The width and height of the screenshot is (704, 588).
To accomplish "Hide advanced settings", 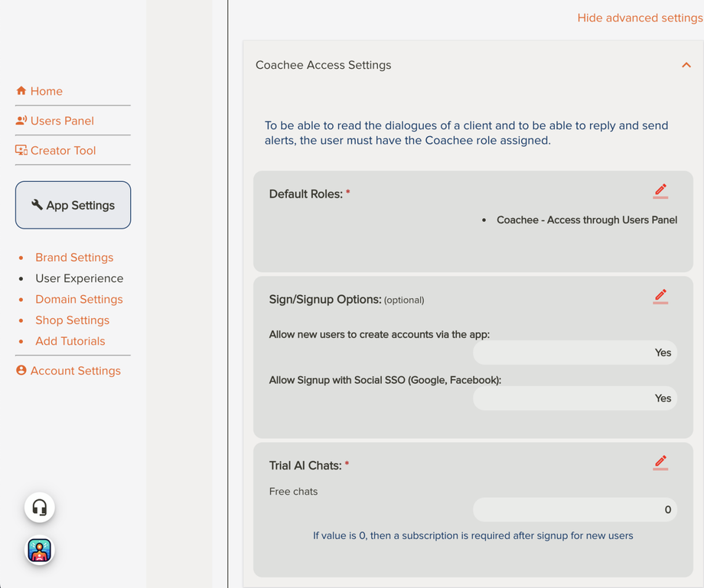I will pos(640,18).
